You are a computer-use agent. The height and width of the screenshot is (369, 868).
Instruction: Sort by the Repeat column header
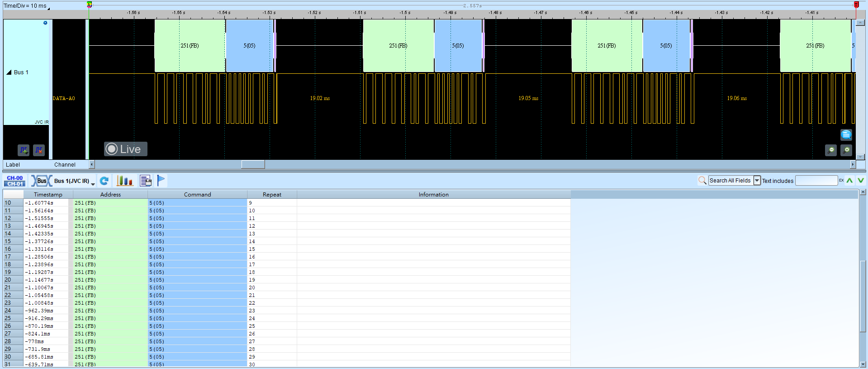pyautogui.click(x=272, y=194)
